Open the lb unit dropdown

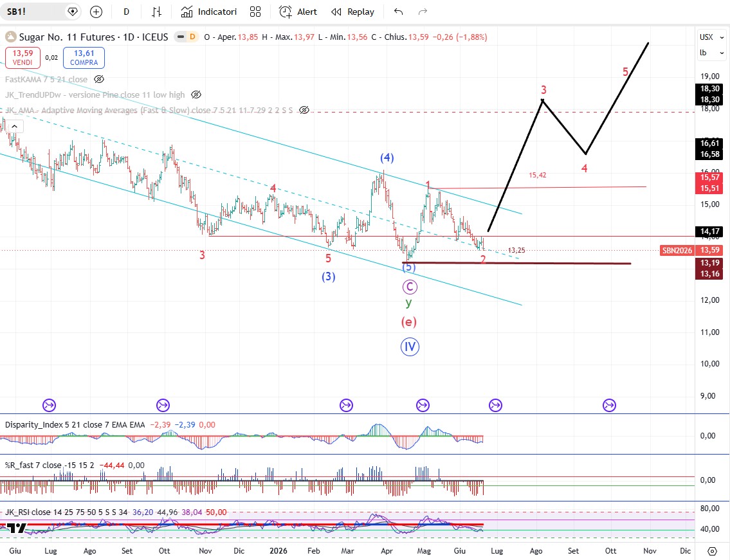click(x=712, y=53)
